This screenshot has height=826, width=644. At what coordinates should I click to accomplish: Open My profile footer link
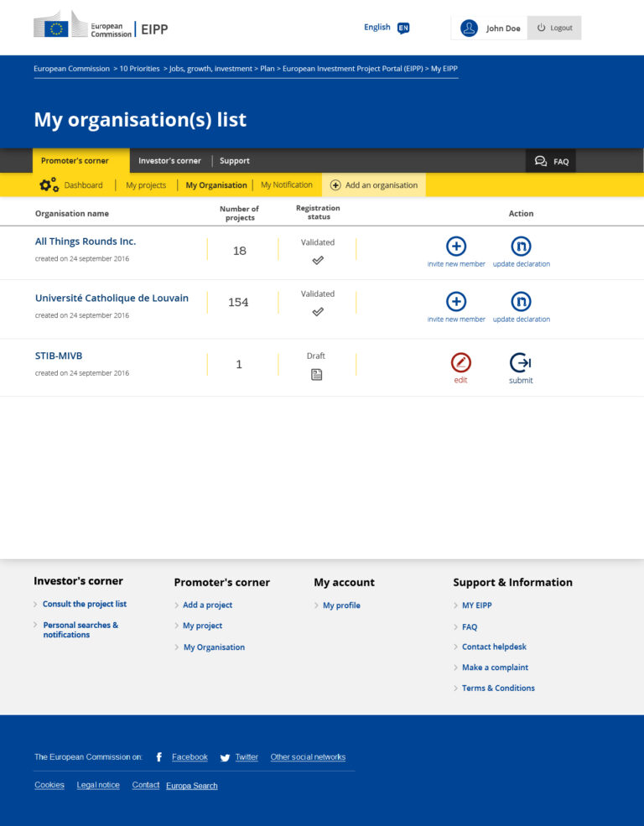tap(341, 605)
